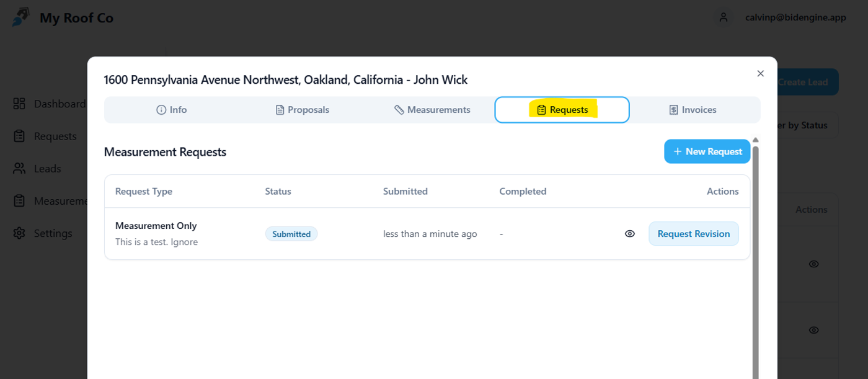Click the sidebar Requests clipboard icon
Viewport: 868px width, 379px height.
pyautogui.click(x=19, y=136)
